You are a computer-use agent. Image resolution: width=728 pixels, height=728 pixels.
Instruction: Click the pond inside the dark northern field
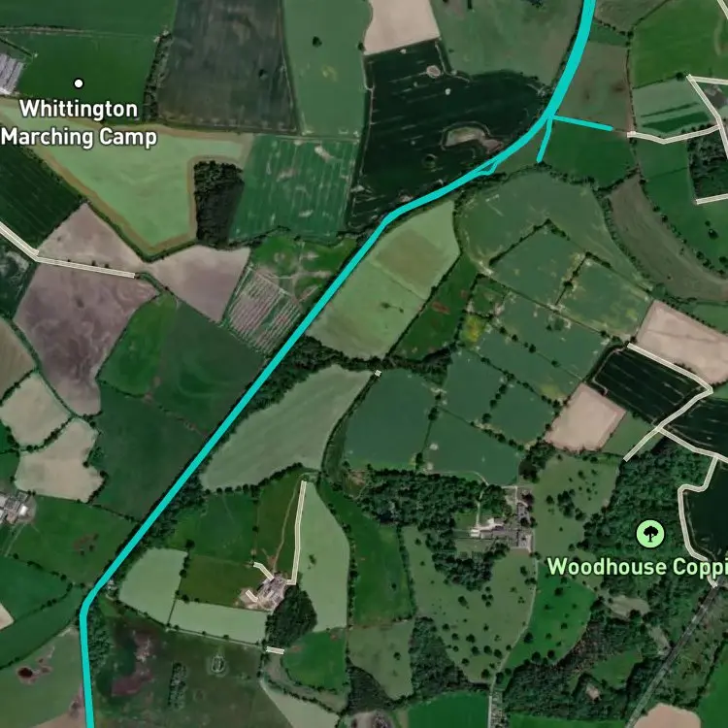pos(466,137)
